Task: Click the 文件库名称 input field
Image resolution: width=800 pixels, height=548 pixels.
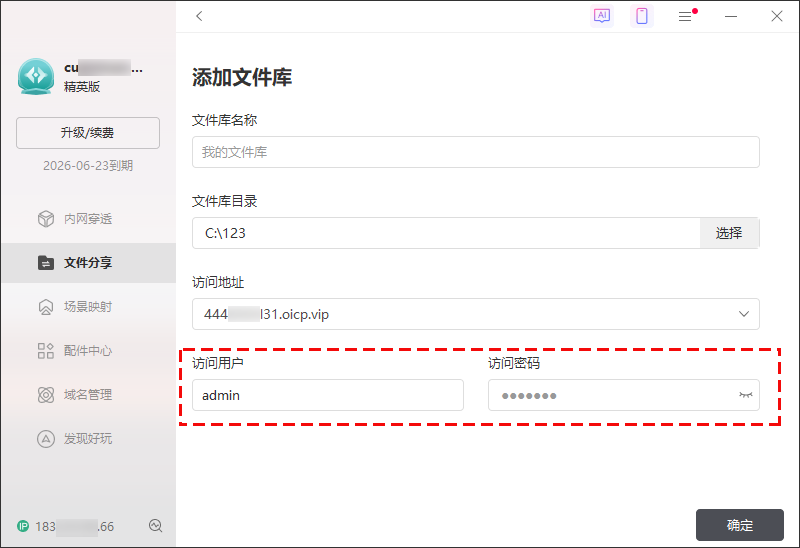Action: [x=475, y=152]
